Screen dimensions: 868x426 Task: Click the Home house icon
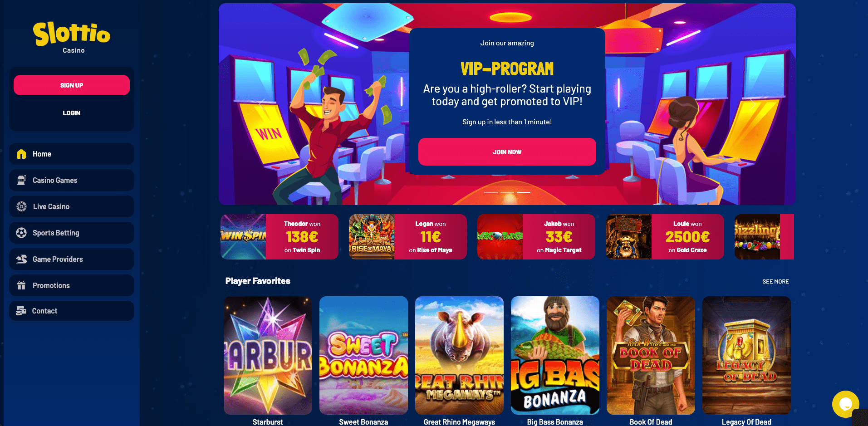tap(21, 154)
